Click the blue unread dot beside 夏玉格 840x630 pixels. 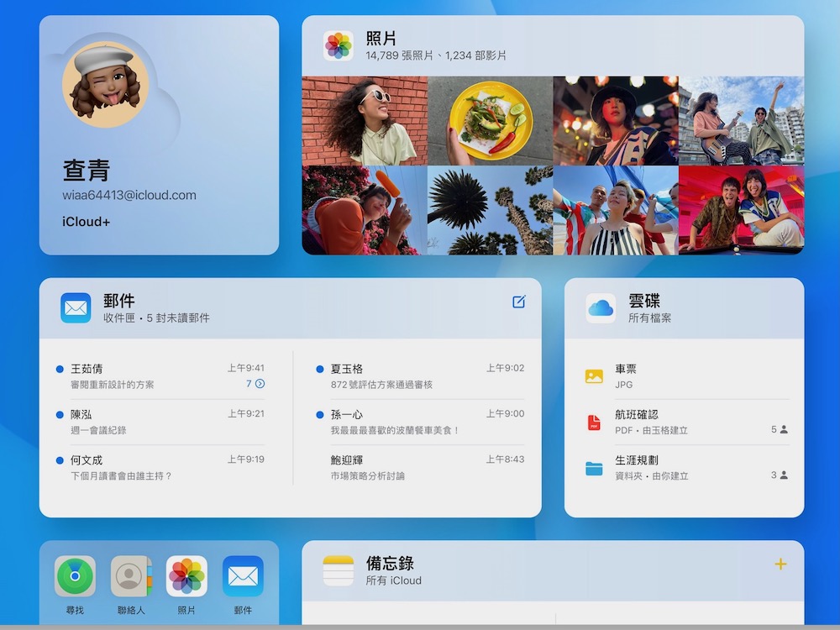point(320,369)
